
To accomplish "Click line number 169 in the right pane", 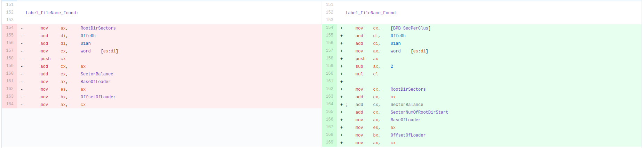I will [329, 142].
